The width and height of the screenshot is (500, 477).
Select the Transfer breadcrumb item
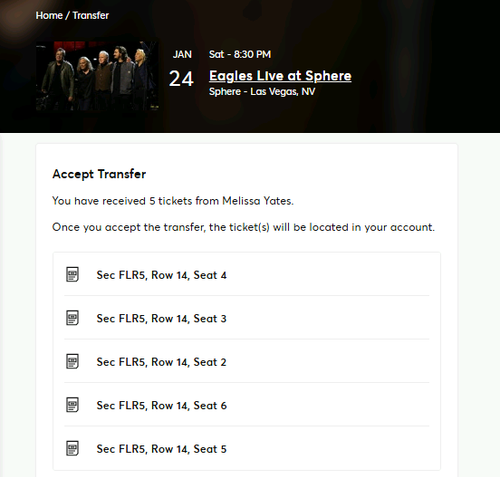click(x=91, y=15)
